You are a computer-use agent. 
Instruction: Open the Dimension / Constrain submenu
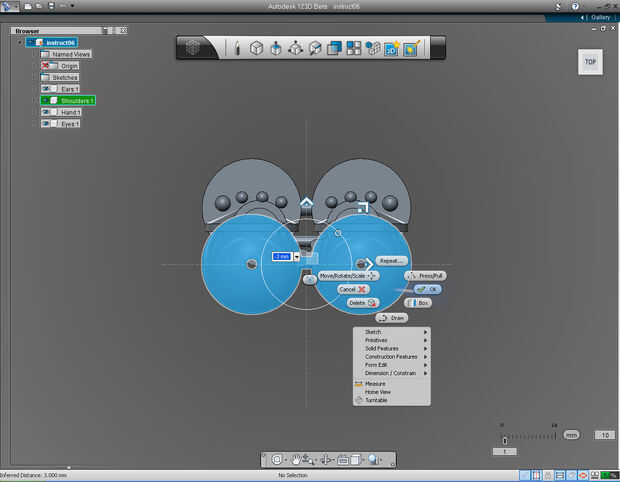[x=391, y=373]
